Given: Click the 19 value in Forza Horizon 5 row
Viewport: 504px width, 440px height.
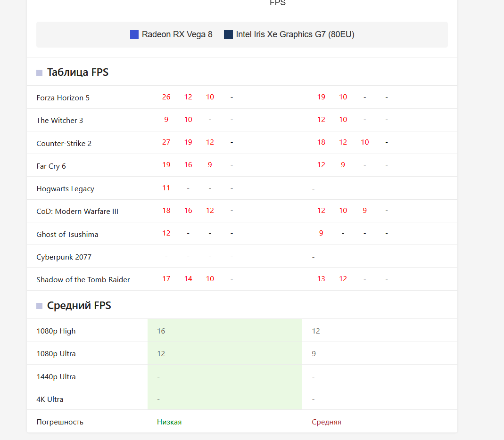Looking at the screenshot, I should tap(321, 97).
